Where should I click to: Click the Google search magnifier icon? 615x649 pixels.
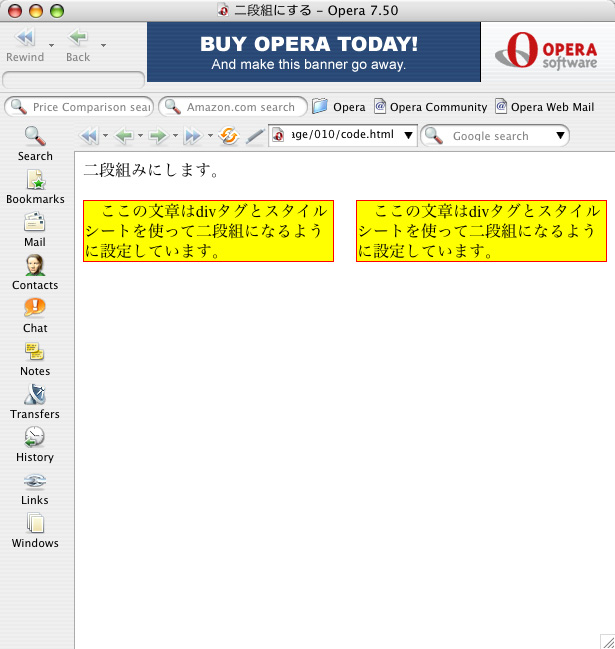tap(434, 135)
